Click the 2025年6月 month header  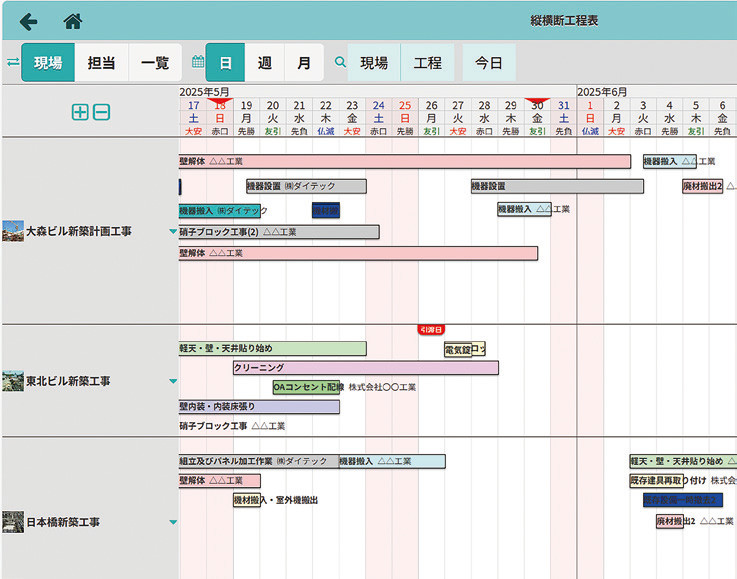[x=602, y=92]
